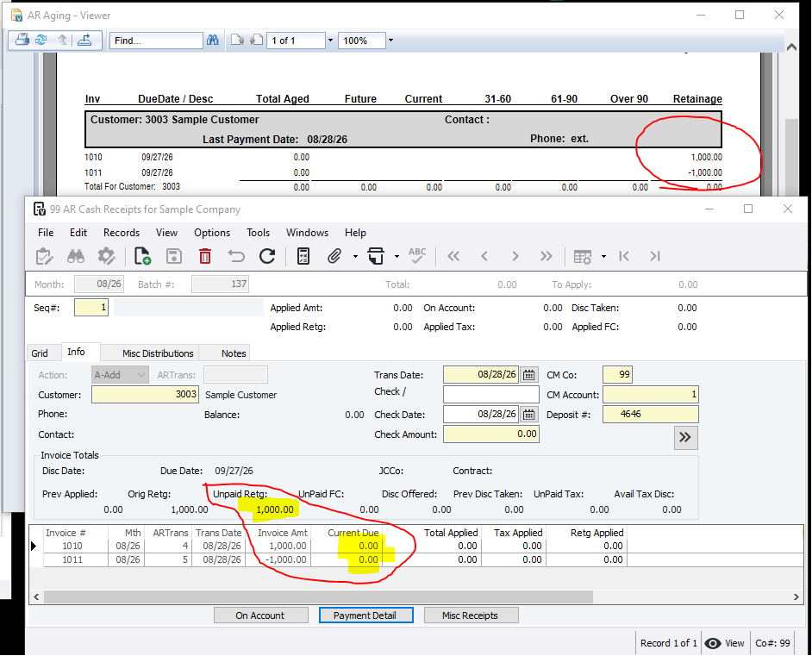Click the Deposit # field showing 4646
The width and height of the screenshot is (812, 656).
tap(651, 415)
